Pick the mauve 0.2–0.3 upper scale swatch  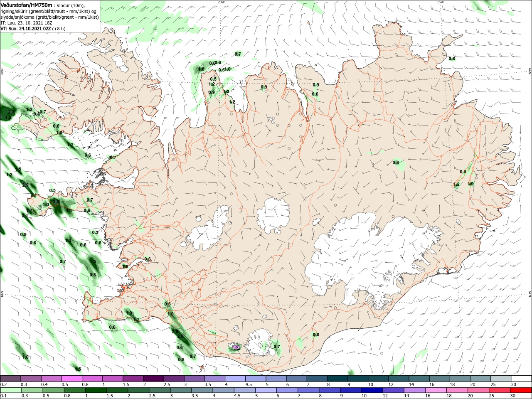tap(10, 379)
